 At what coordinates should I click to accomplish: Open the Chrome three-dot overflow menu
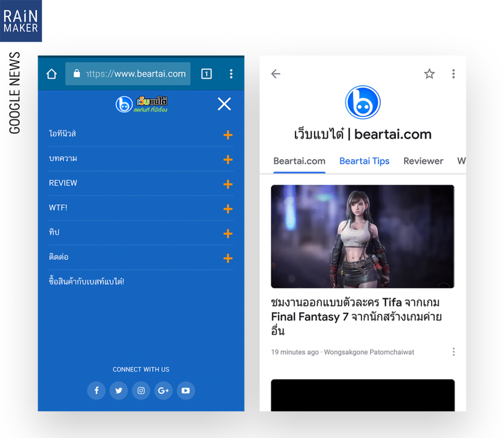(231, 74)
